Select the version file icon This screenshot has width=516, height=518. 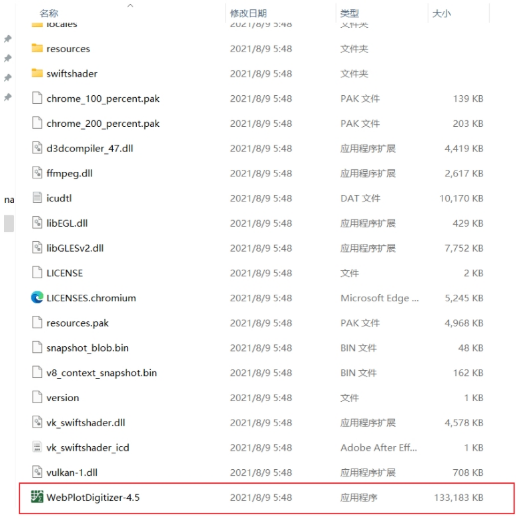point(37,397)
